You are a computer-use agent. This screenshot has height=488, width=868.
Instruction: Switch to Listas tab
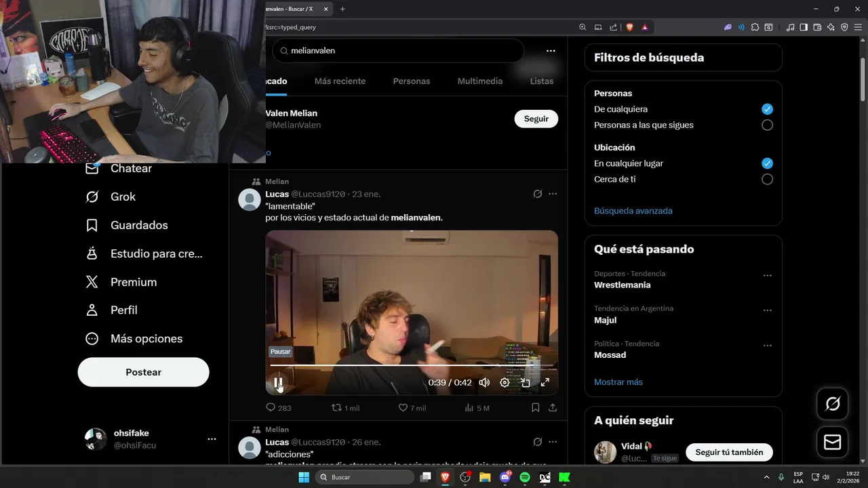coord(542,81)
